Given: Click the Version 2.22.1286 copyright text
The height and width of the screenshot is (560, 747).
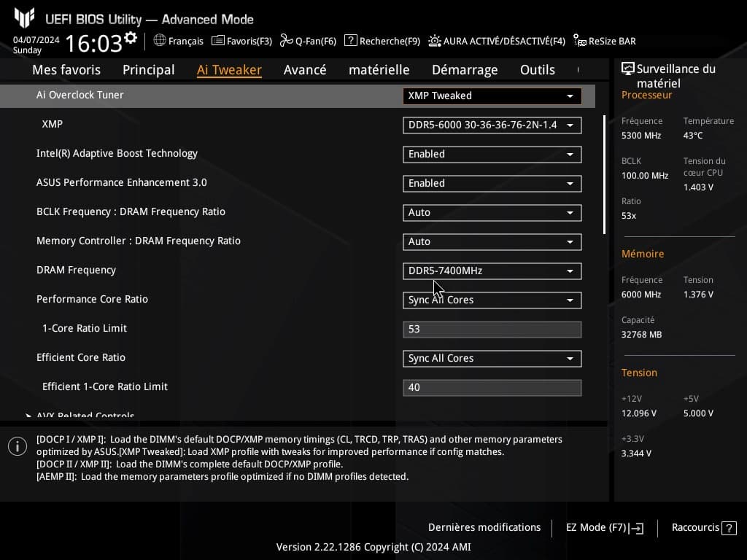Looking at the screenshot, I should click(x=373, y=547).
